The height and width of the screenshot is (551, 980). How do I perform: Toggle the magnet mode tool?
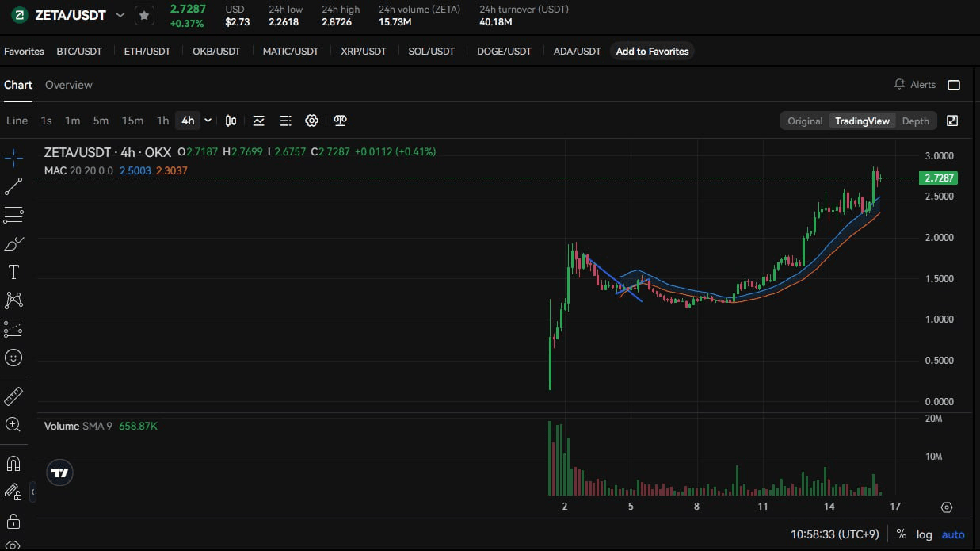click(13, 463)
